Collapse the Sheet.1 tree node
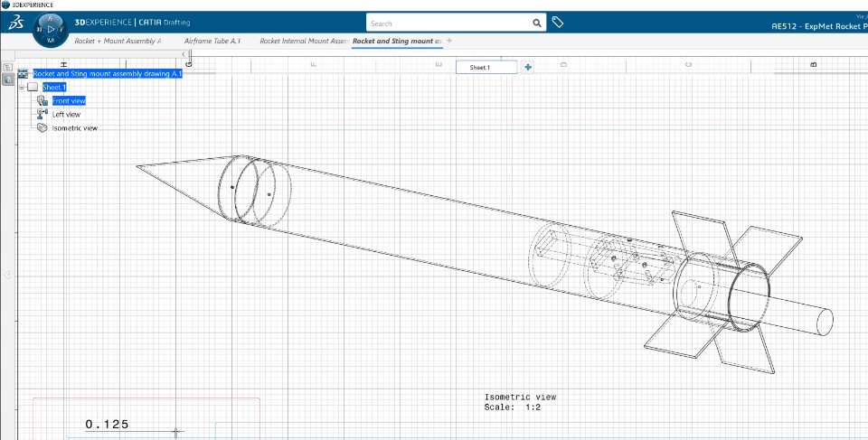 (21, 88)
